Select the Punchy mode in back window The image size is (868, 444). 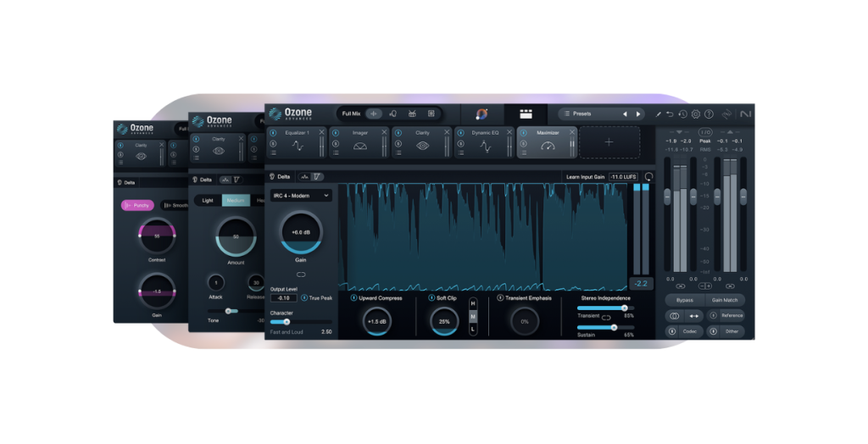tap(137, 205)
